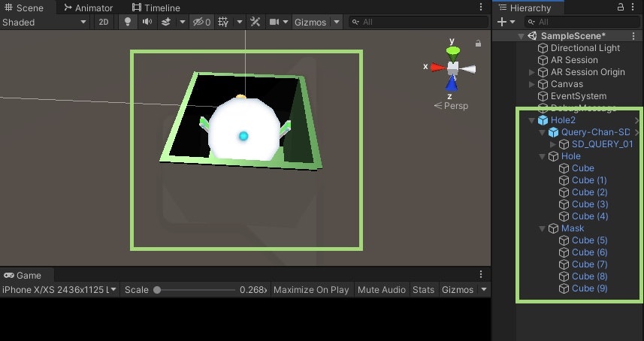Toggle scene lighting with the lightbulb icon
This screenshot has width=644, height=341.
coord(128,23)
